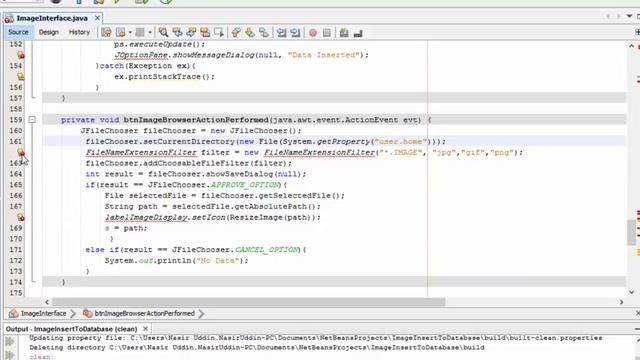Click line number 159 in gutter
The height and width of the screenshot is (360, 640).
[16, 120]
